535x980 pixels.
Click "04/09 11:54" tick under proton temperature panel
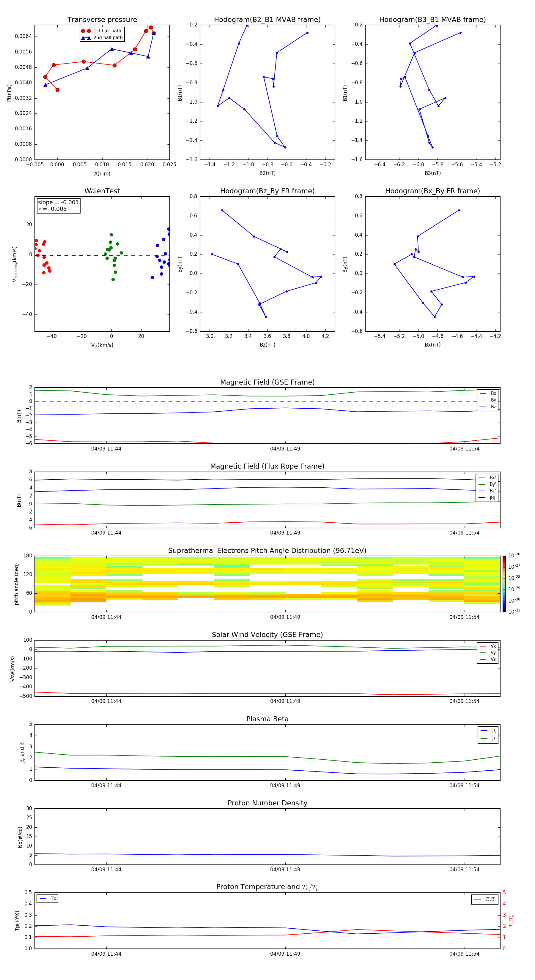coord(464,954)
